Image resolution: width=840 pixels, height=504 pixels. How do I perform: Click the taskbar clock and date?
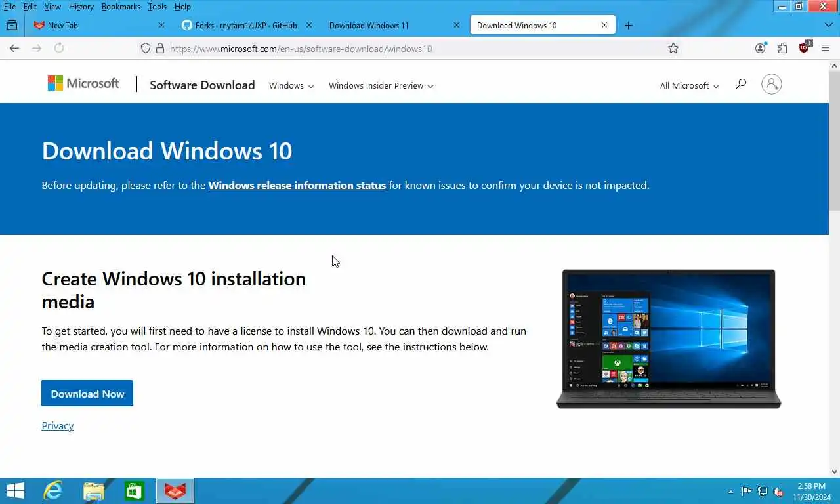(812, 491)
